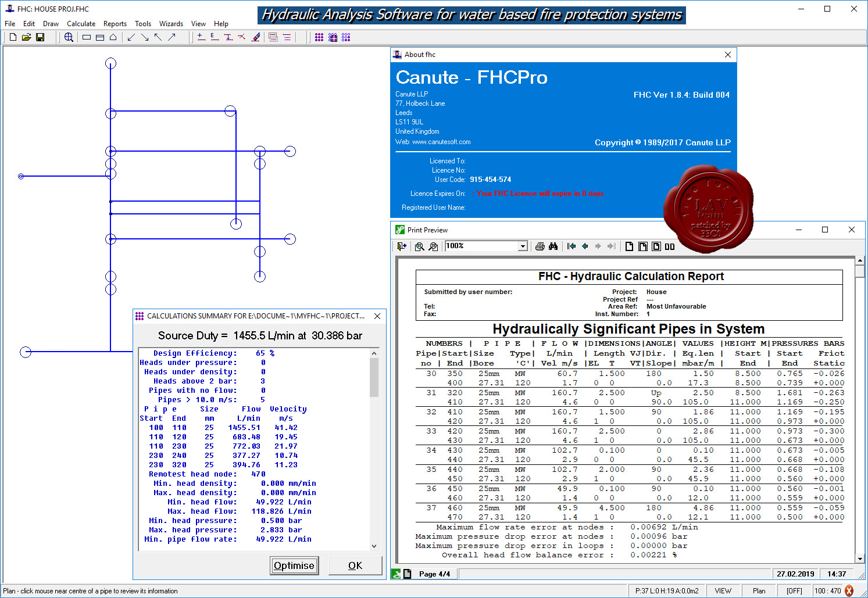Exit Print Preview with the door icon
The image size is (868, 598).
[x=402, y=246]
